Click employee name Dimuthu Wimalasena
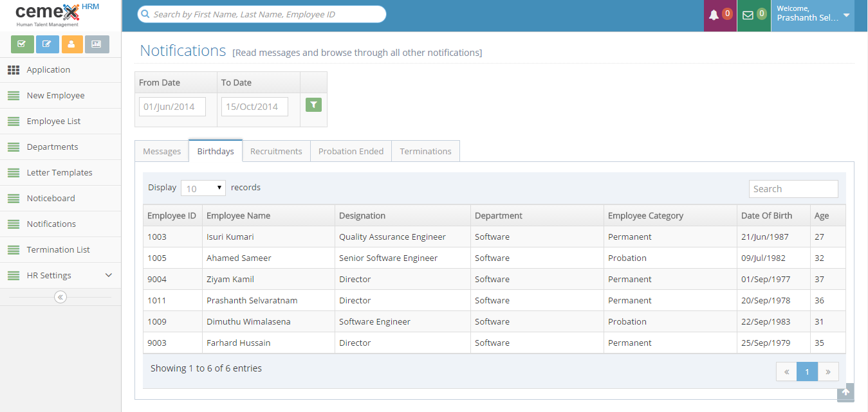Viewport: 868px width, 412px height. (x=248, y=321)
